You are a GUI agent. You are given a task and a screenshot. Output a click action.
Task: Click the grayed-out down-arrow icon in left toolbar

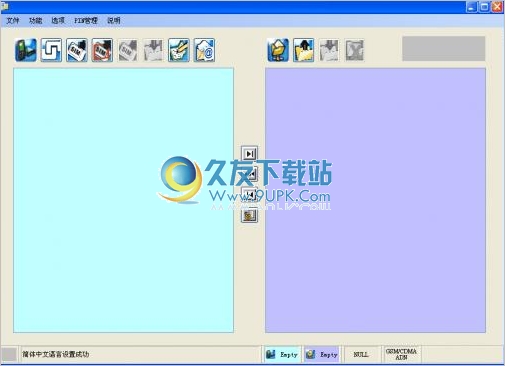(x=153, y=50)
